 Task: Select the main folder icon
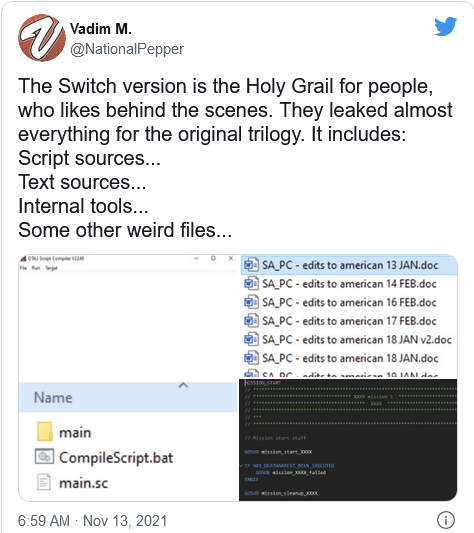(45, 432)
